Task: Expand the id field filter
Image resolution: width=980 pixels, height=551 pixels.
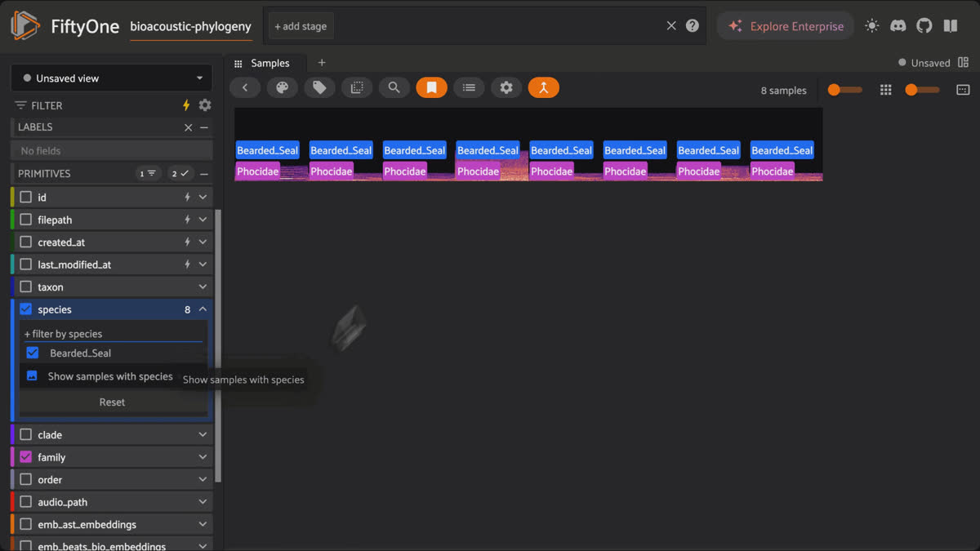Action: coord(203,198)
